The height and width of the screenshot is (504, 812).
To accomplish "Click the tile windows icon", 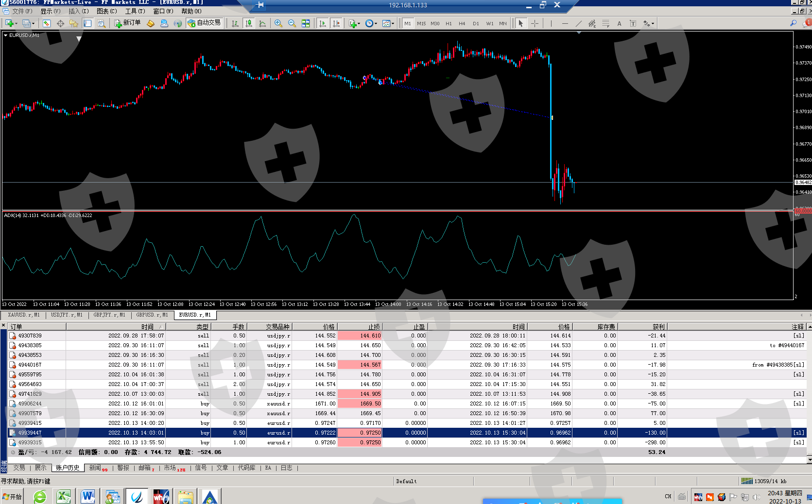I will pos(306,23).
